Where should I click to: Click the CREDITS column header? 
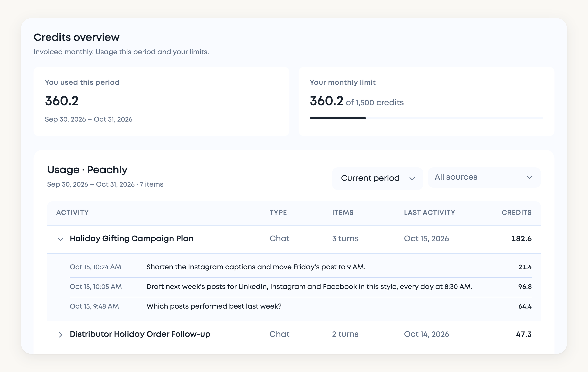click(x=517, y=213)
